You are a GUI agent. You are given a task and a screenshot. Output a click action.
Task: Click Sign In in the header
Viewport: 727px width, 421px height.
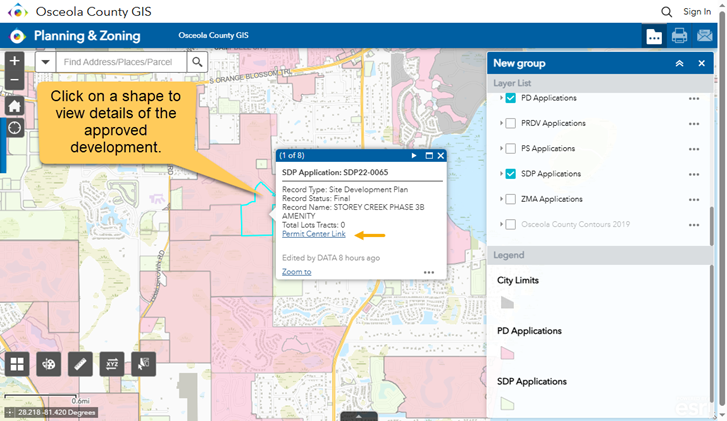[x=697, y=12]
